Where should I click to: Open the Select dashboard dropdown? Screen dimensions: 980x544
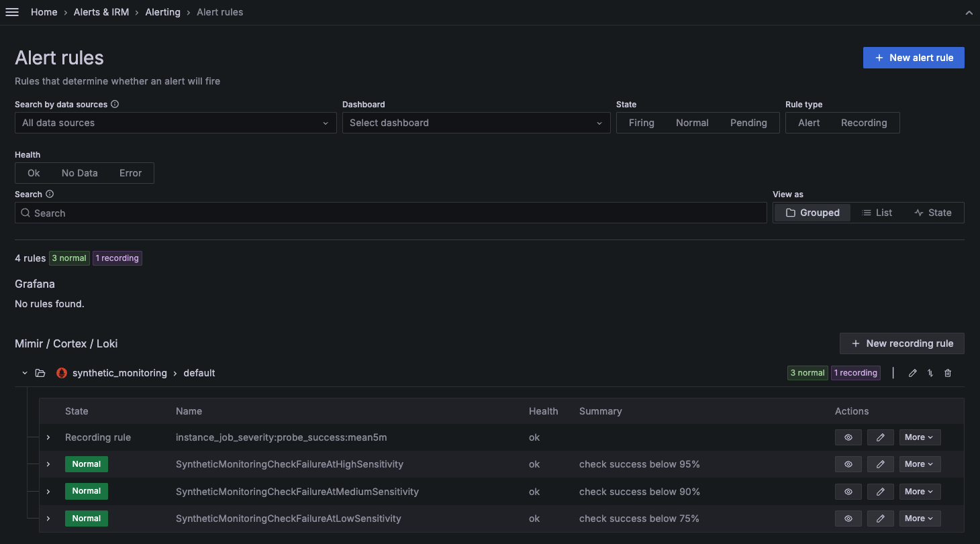477,123
